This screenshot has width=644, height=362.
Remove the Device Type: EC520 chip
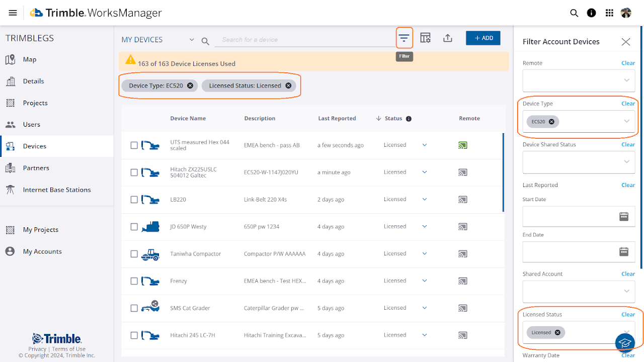pos(190,85)
